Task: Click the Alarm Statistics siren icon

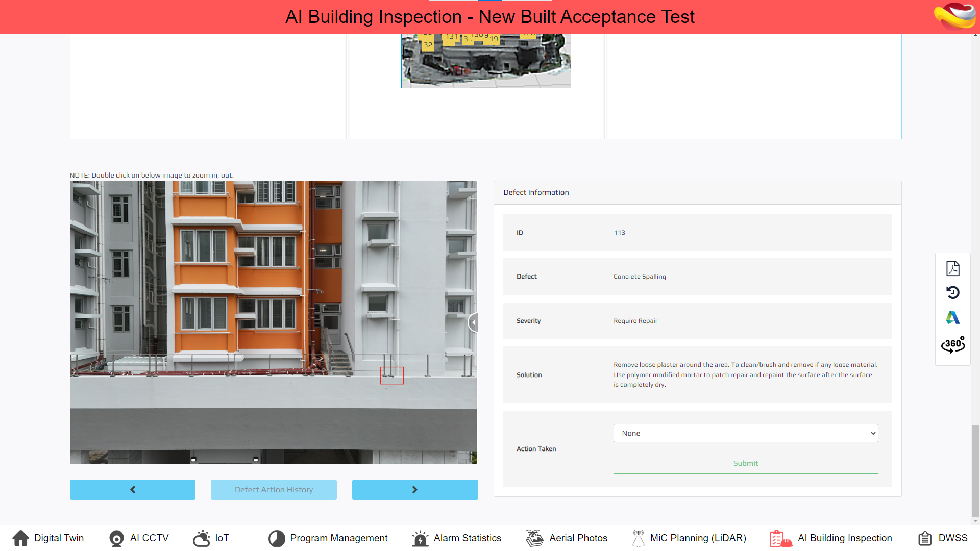Action: click(x=420, y=538)
